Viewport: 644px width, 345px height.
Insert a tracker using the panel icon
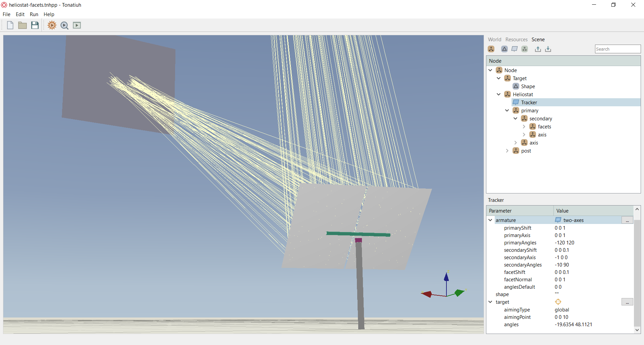tap(514, 49)
